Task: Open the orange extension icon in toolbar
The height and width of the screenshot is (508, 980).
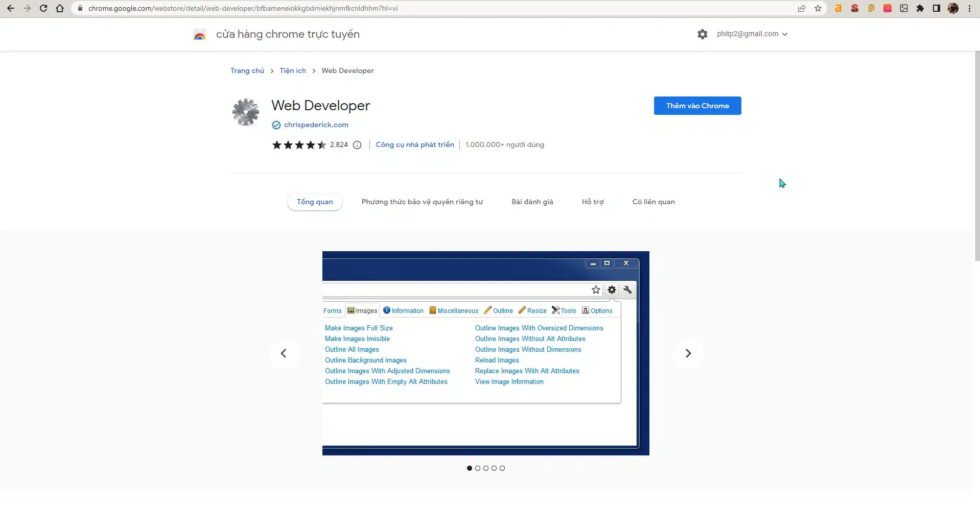Action: [838, 8]
